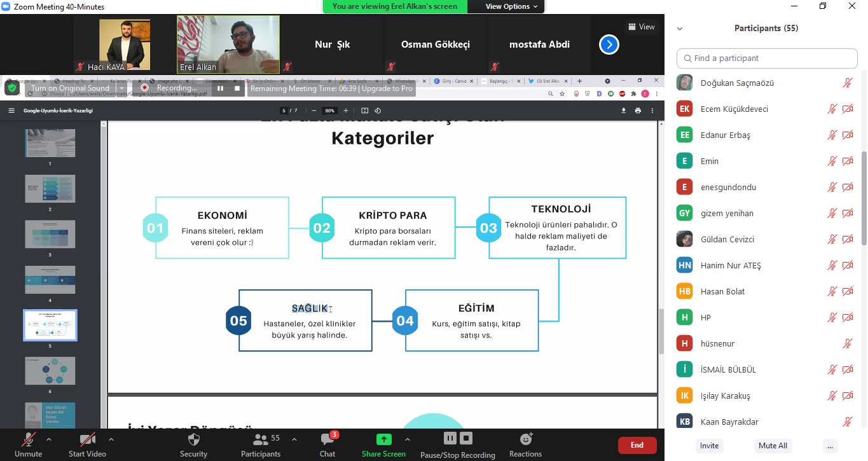This screenshot has height=461, width=868.
Task: Collapse the Participants panel chevron
Action: pos(680,29)
